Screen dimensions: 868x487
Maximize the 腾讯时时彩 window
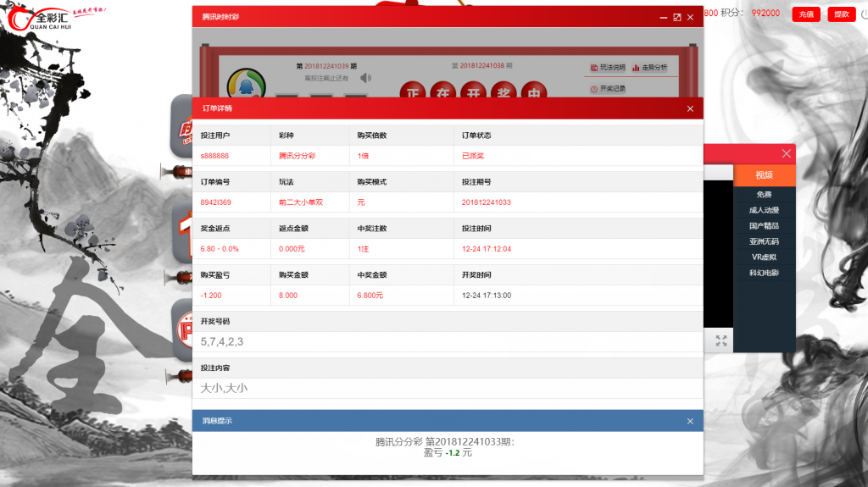coord(676,17)
